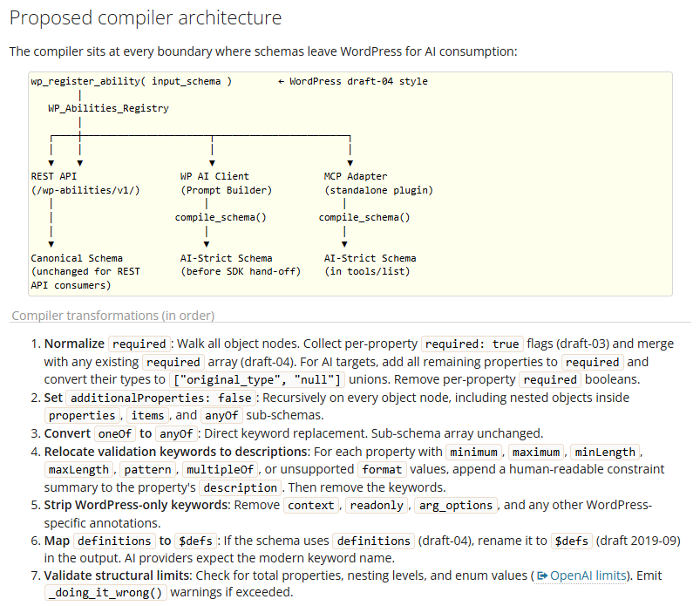Click the "required: true" code token
The height and width of the screenshot is (606, 700).
[472, 344]
